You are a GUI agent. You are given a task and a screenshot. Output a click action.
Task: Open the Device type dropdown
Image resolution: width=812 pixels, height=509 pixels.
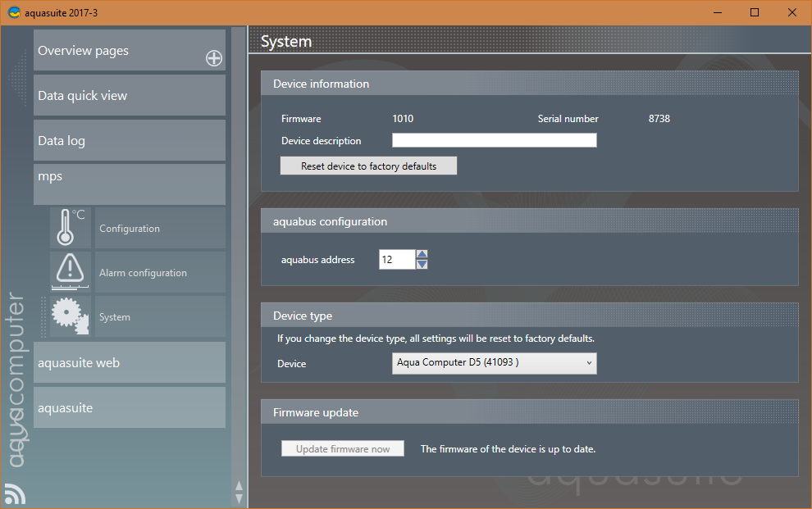(495, 363)
